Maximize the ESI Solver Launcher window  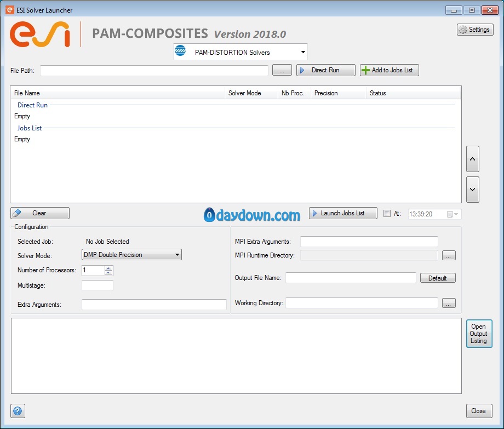coord(472,10)
